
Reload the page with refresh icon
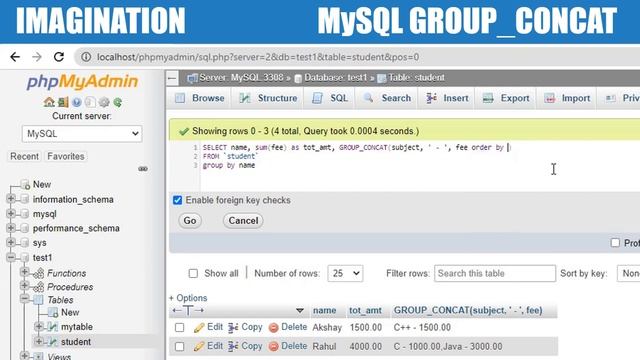tap(59, 57)
